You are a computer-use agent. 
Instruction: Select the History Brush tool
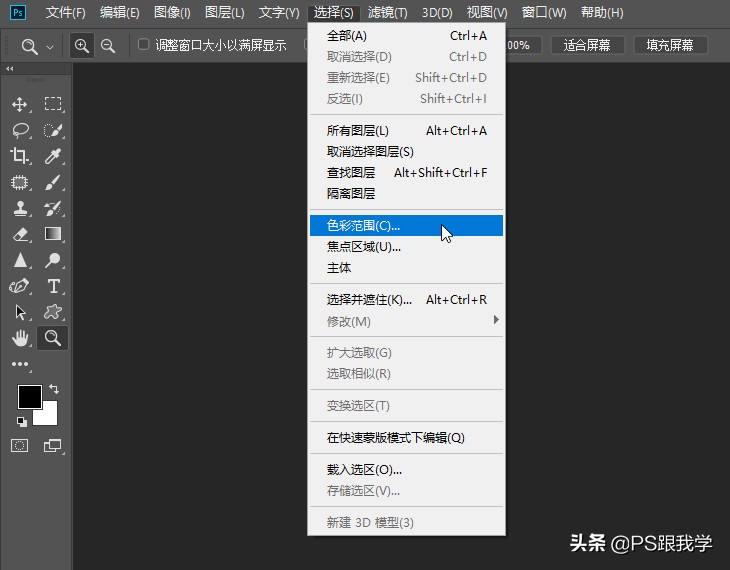click(53, 208)
